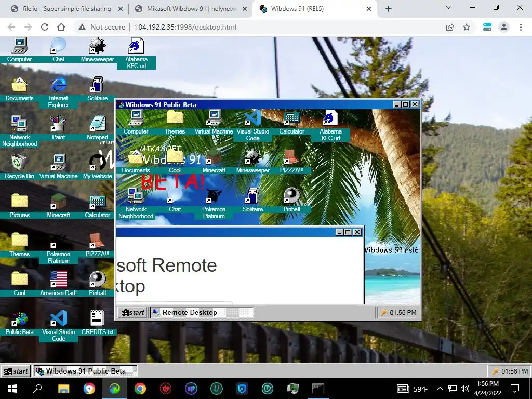Select Remote Desktop item in inner taskbar
532x399 pixels.
tap(202, 312)
